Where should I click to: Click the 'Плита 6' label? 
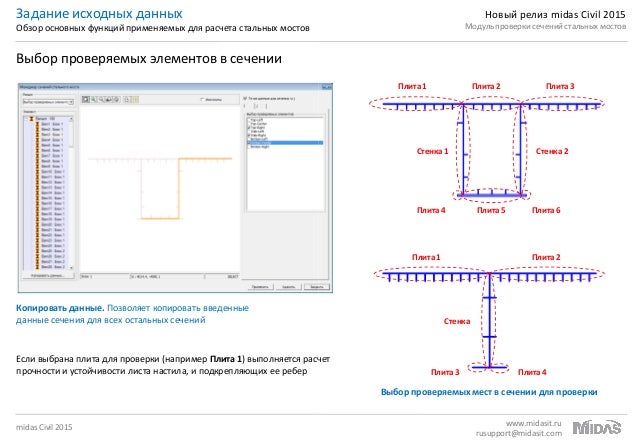click(x=546, y=210)
